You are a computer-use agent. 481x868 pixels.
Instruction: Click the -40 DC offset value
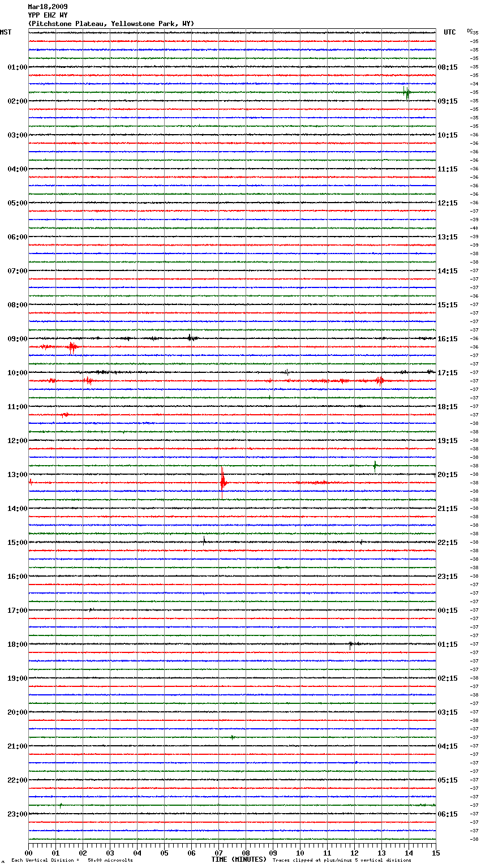(474, 229)
